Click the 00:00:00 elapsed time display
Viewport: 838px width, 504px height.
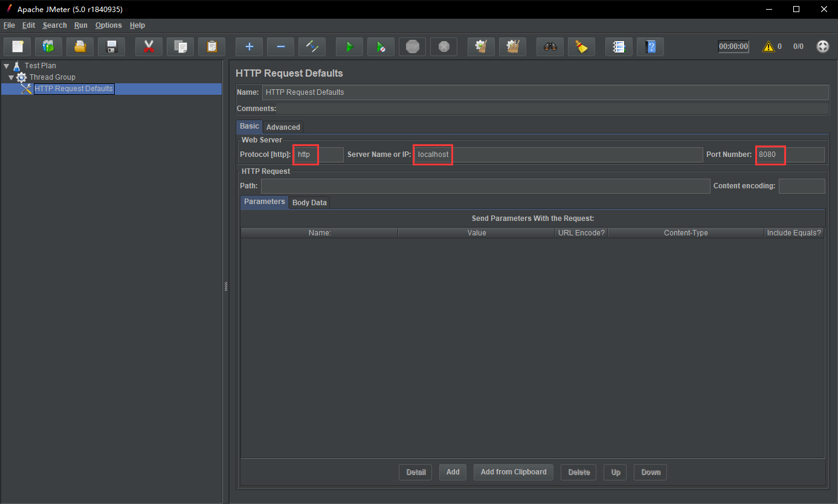[733, 46]
